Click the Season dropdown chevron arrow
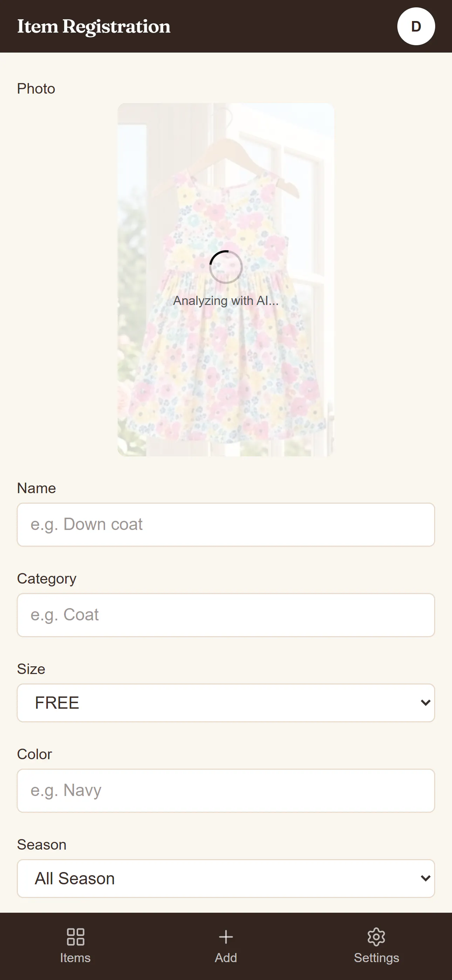Screen dimensions: 452x980 (425, 878)
